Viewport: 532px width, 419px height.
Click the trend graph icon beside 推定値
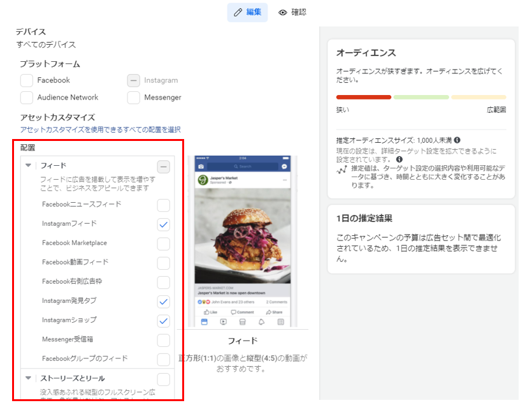(x=342, y=170)
